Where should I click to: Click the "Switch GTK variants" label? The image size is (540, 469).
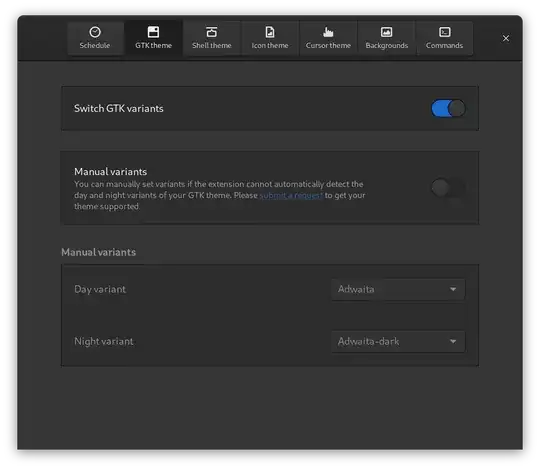119,108
